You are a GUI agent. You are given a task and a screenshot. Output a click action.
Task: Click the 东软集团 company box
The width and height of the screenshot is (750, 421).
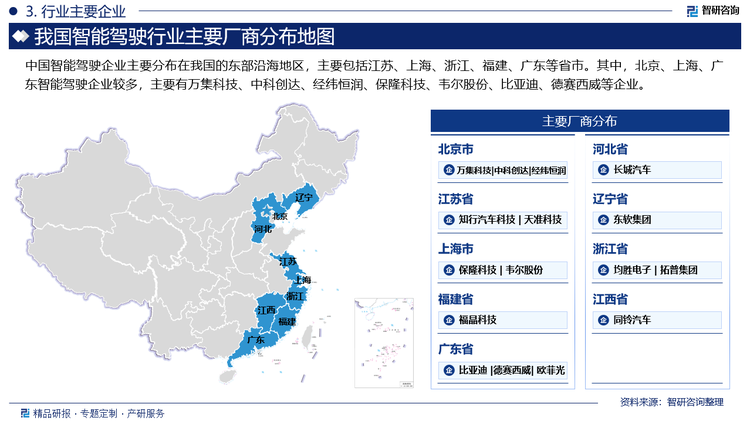coord(657,220)
